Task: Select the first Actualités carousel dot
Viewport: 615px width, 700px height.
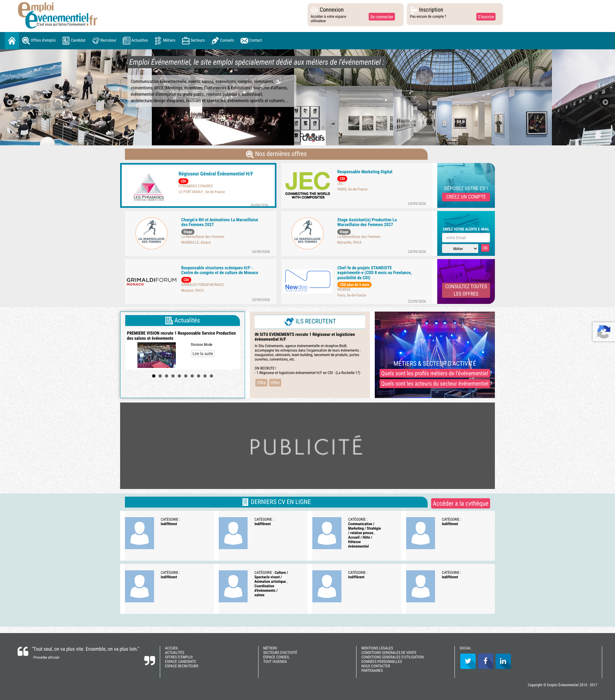Action: coord(154,376)
